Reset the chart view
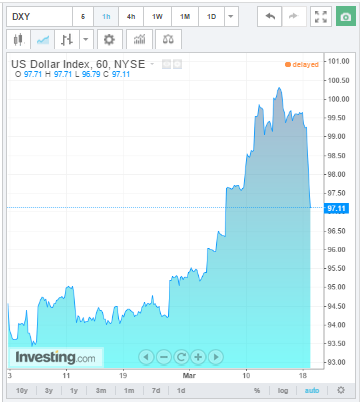 point(181,357)
